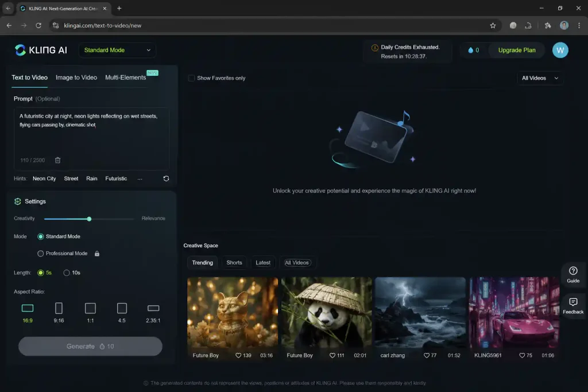
Task: Switch to Multi-Elements tab
Action: pos(126,77)
